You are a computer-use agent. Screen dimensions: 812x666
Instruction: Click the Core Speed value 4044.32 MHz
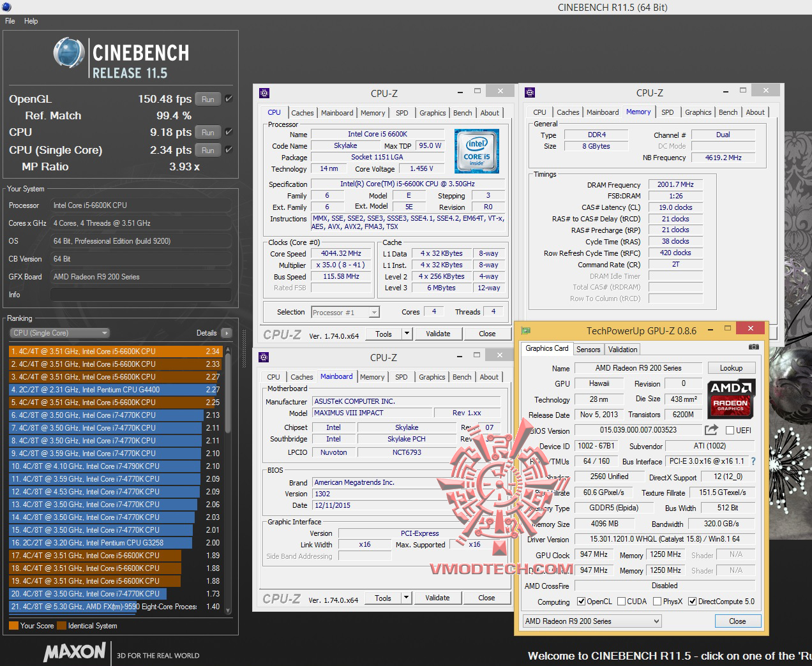[x=342, y=253]
